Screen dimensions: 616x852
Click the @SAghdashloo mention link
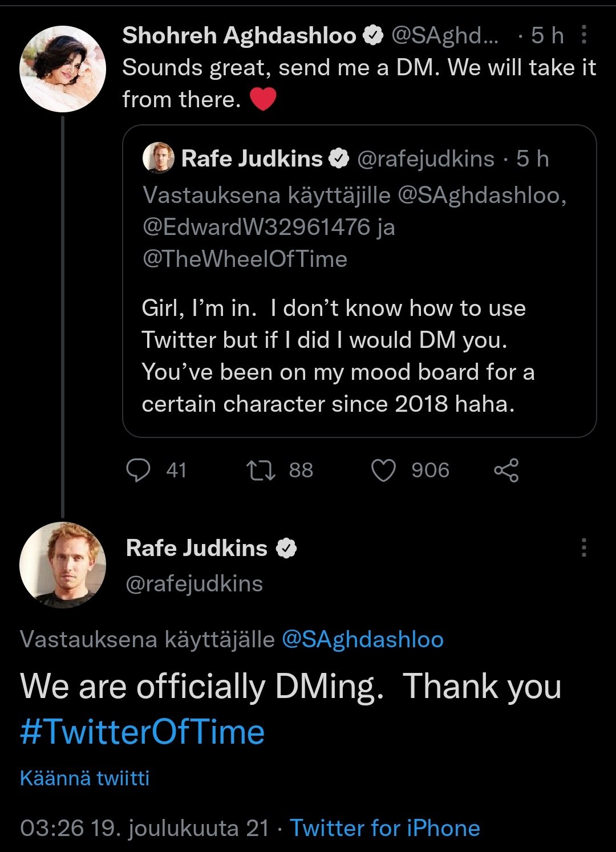pyautogui.click(x=363, y=639)
